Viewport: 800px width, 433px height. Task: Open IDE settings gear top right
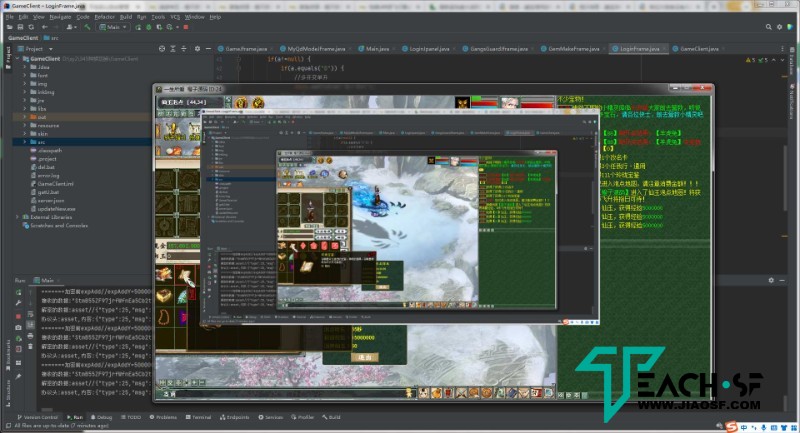click(779, 27)
